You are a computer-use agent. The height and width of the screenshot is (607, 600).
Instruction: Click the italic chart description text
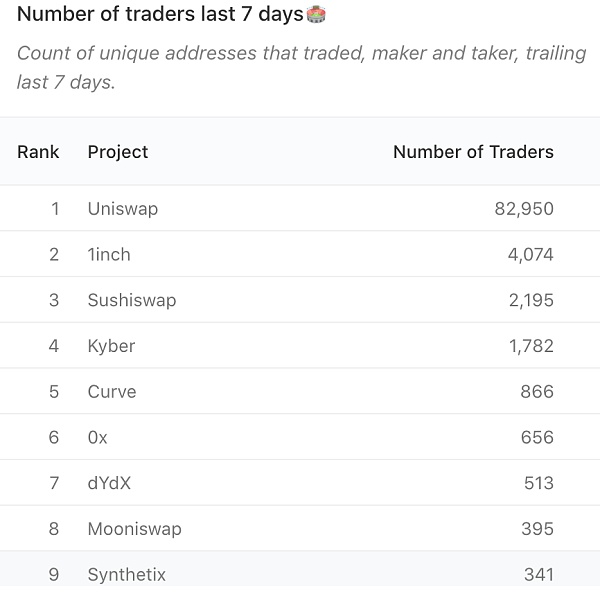point(302,67)
